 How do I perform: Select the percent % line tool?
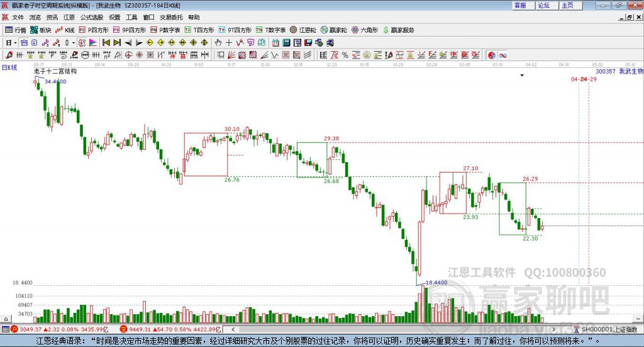(345, 55)
